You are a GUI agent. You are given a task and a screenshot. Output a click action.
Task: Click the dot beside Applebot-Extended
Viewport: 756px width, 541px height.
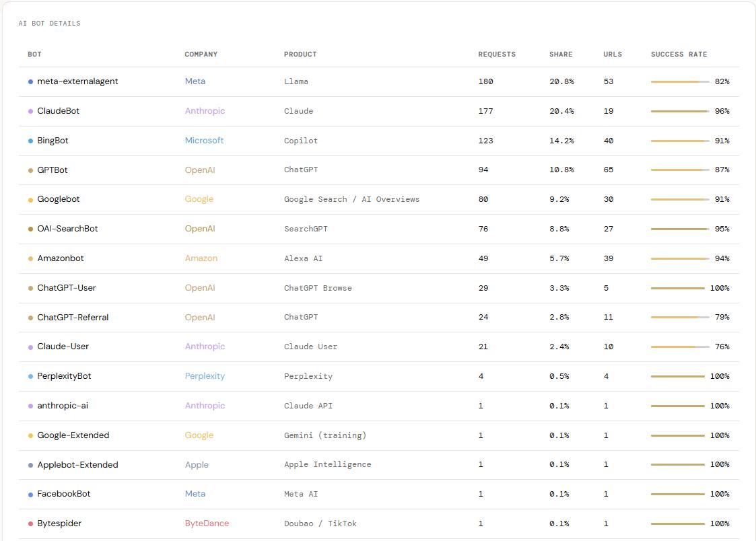pyautogui.click(x=30, y=465)
